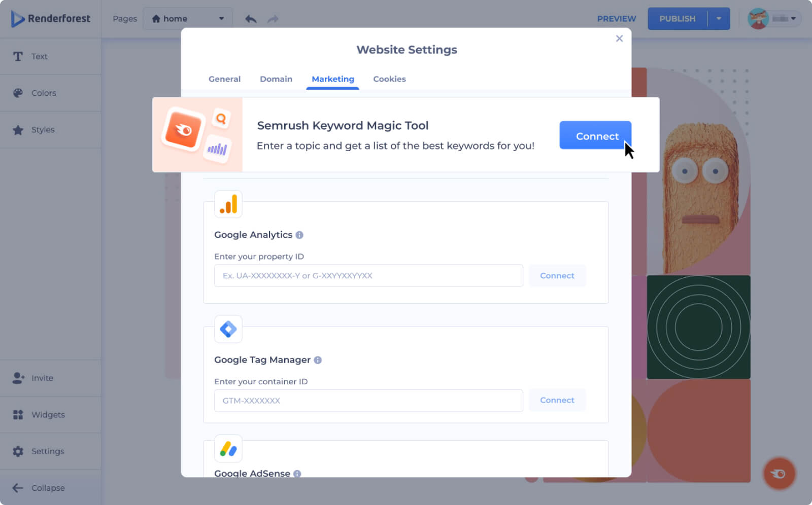Switch to the General tab

(x=224, y=79)
